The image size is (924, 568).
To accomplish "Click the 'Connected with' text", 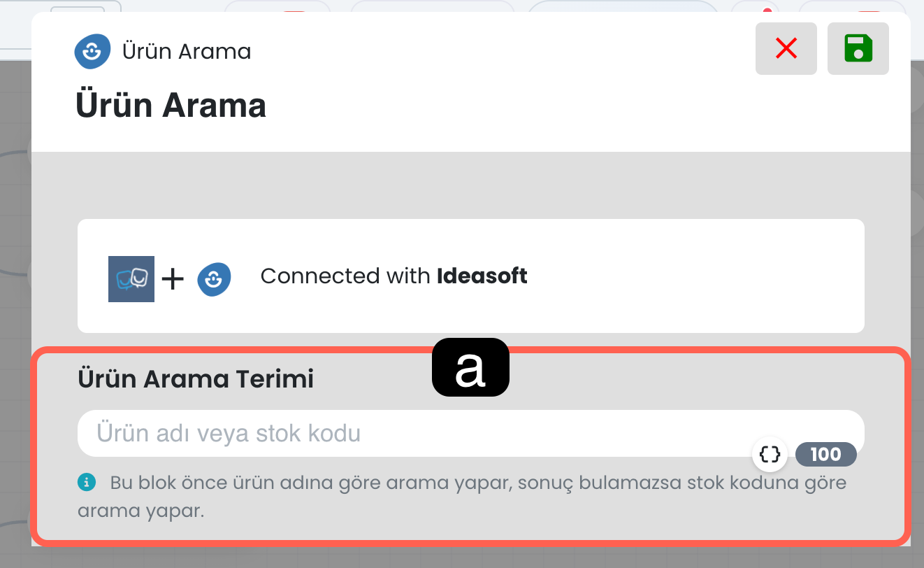I will pyautogui.click(x=345, y=276).
